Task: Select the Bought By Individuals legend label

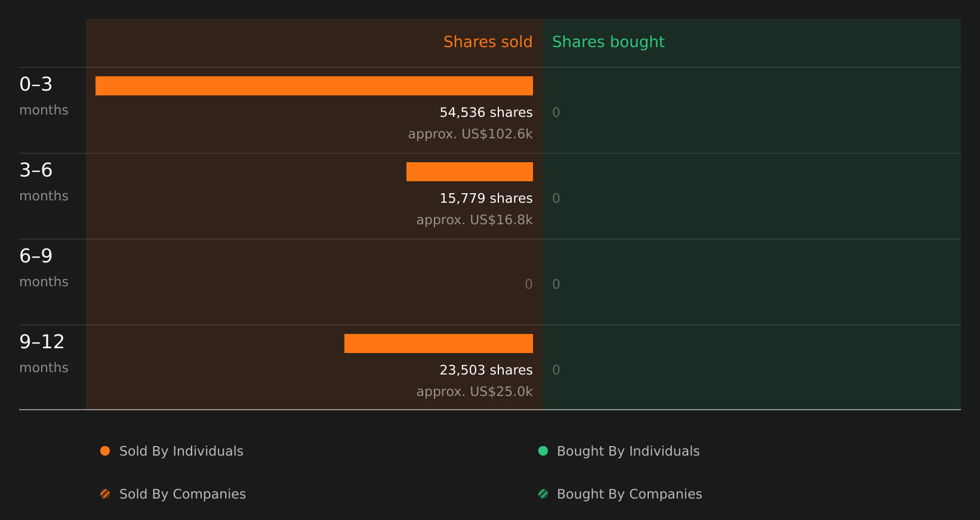Action: (x=628, y=451)
